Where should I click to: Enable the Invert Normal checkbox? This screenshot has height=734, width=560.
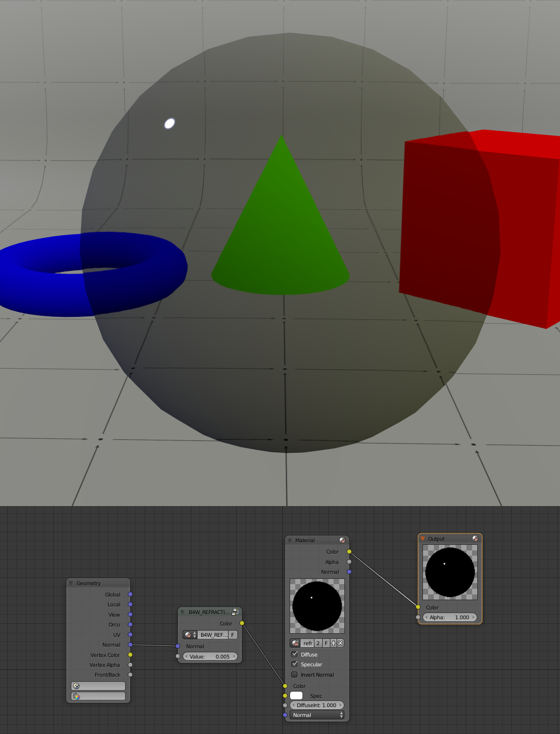pos(295,675)
